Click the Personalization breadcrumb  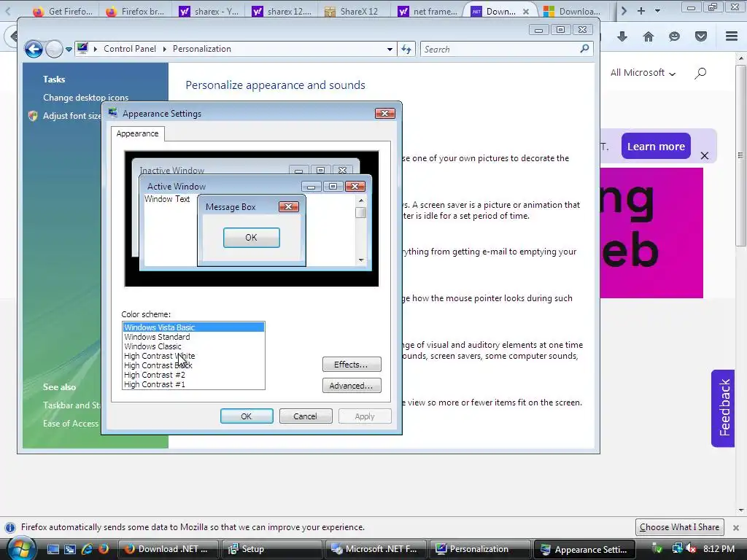pos(201,49)
